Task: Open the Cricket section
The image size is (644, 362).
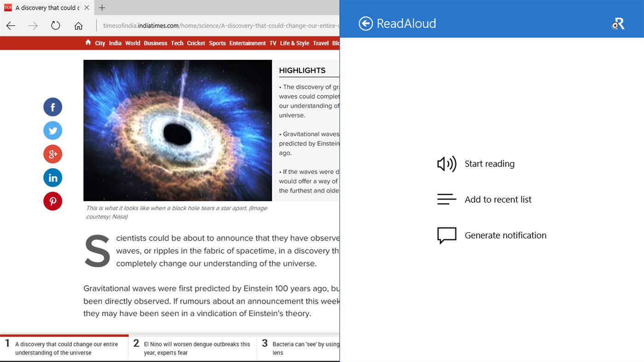Action: click(x=196, y=43)
